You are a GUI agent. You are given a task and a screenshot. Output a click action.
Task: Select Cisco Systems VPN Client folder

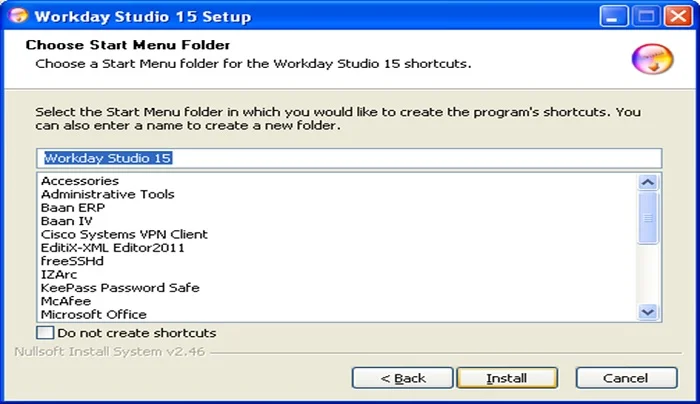click(x=124, y=234)
